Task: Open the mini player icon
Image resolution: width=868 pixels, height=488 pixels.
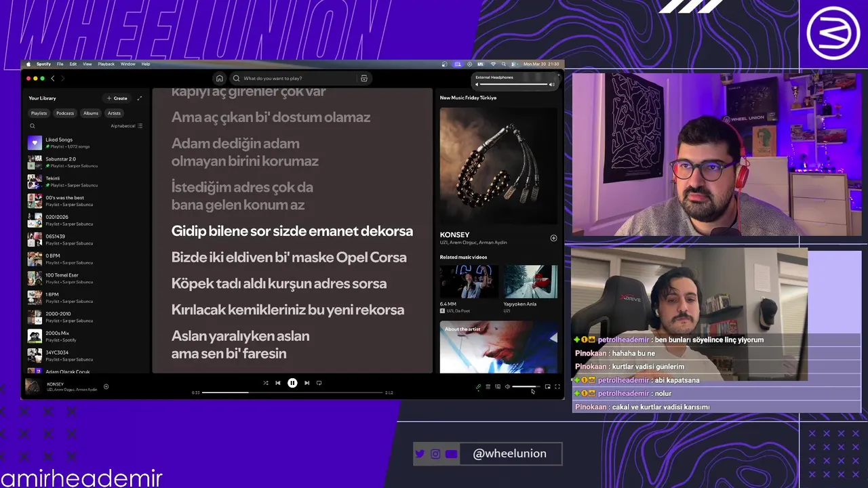Action: pyautogui.click(x=547, y=387)
